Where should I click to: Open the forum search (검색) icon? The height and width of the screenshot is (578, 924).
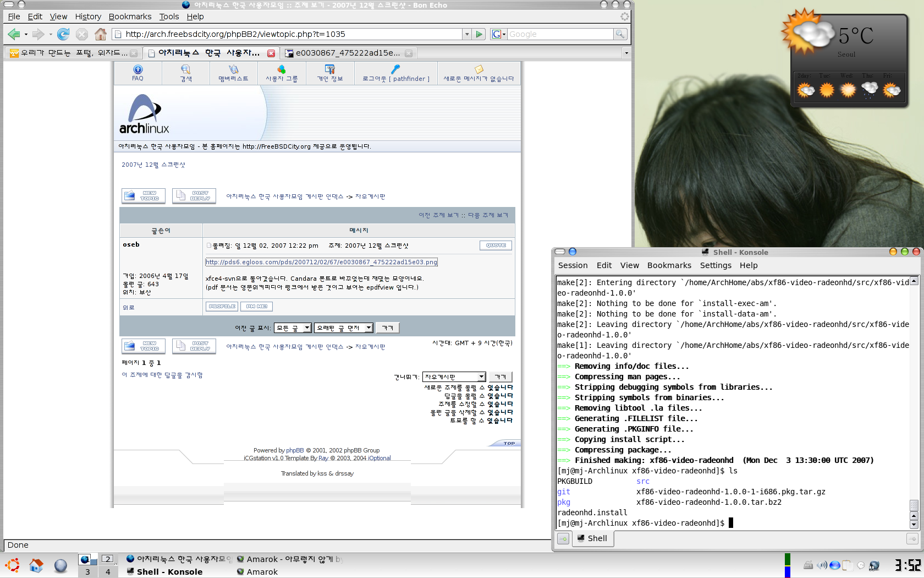pyautogui.click(x=186, y=69)
